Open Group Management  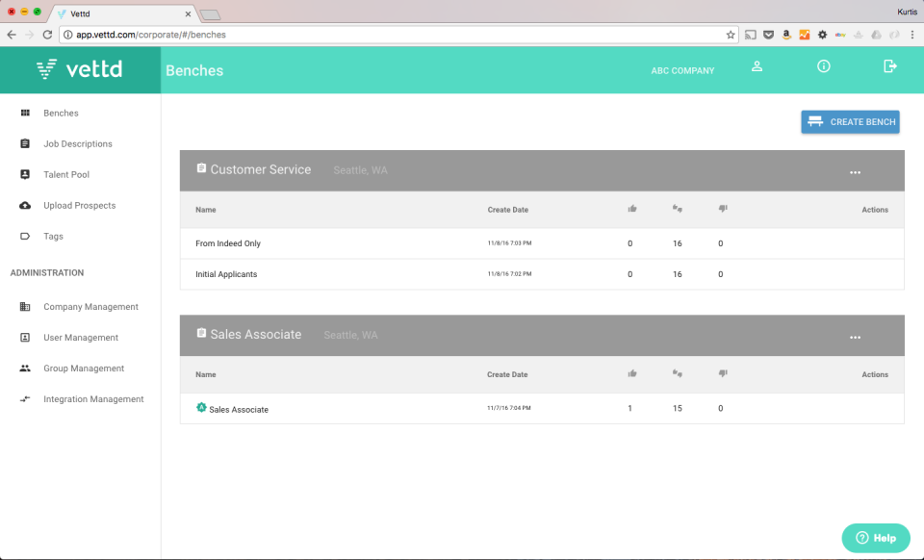[84, 368]
